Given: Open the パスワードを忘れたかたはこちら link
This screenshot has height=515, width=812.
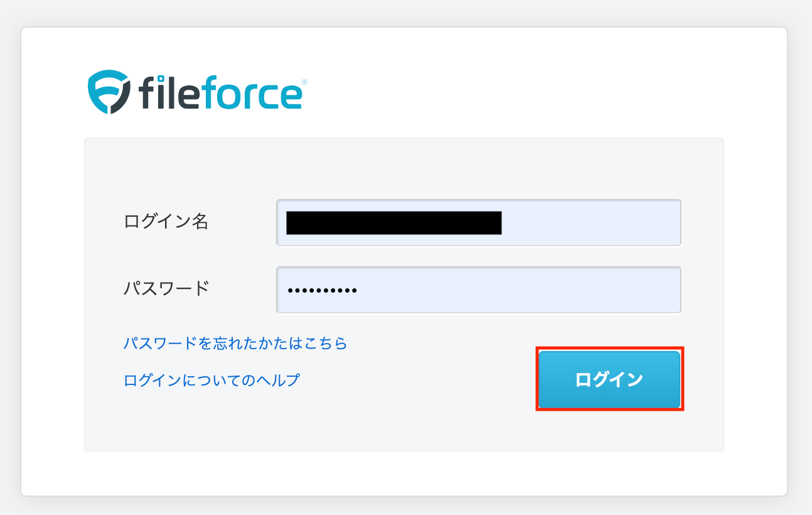Looking at the screenshot, I should [x=235, y=343].
